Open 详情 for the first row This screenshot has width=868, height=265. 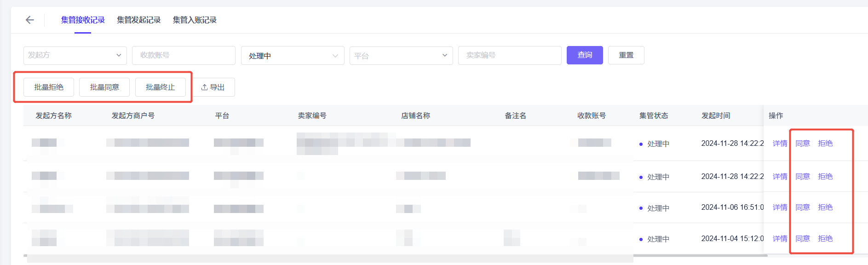(780, 144)
